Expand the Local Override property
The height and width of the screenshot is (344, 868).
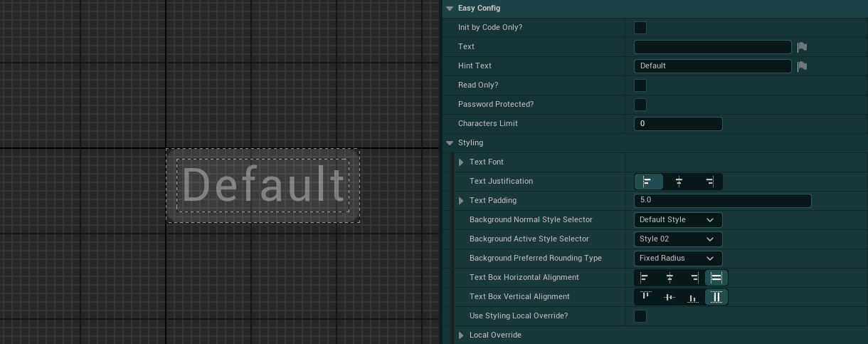(461, 335)
